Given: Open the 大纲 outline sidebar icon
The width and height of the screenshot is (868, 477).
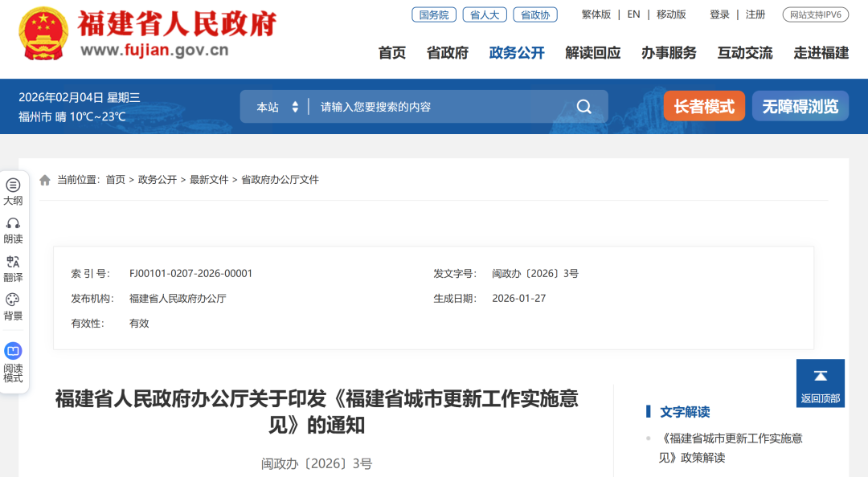Looking at the screenshot, I should click(x=13, y=191).
